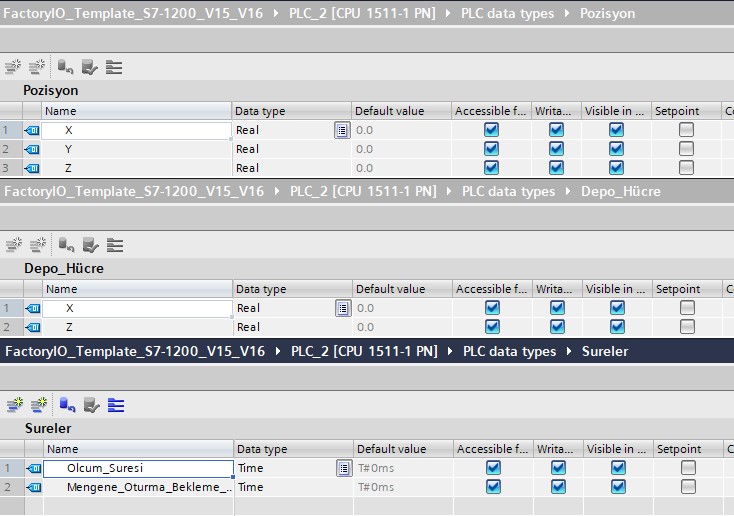Uncheck Accessible checkbox for Pozisyon X row
Viewport: 734px width, 516px height.
[491, 130]
